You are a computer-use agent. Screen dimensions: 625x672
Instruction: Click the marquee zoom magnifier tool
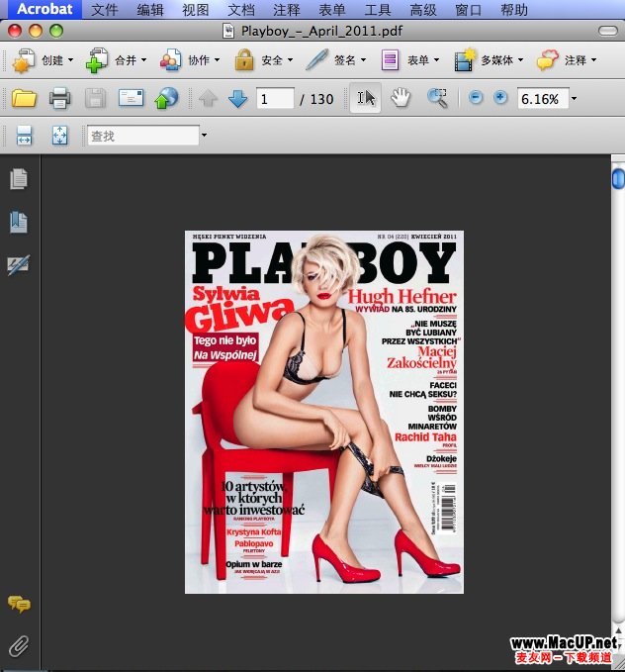(x=437, y=98)
